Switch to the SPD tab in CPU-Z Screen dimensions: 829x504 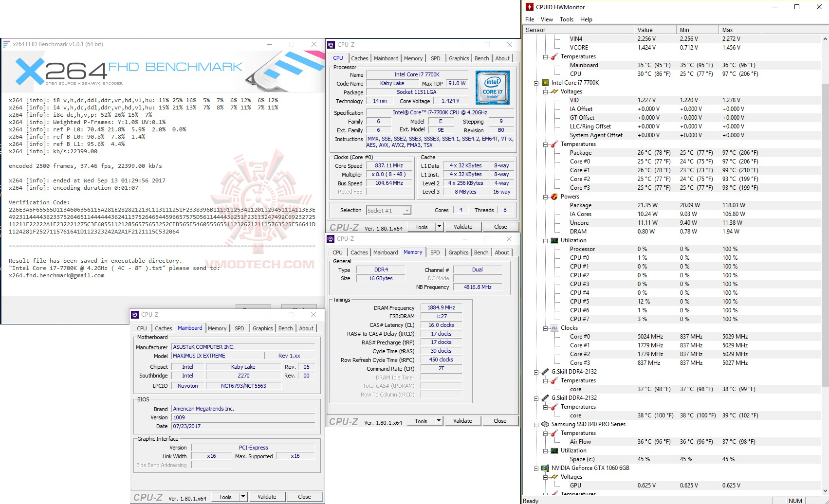tap(436, 58)
